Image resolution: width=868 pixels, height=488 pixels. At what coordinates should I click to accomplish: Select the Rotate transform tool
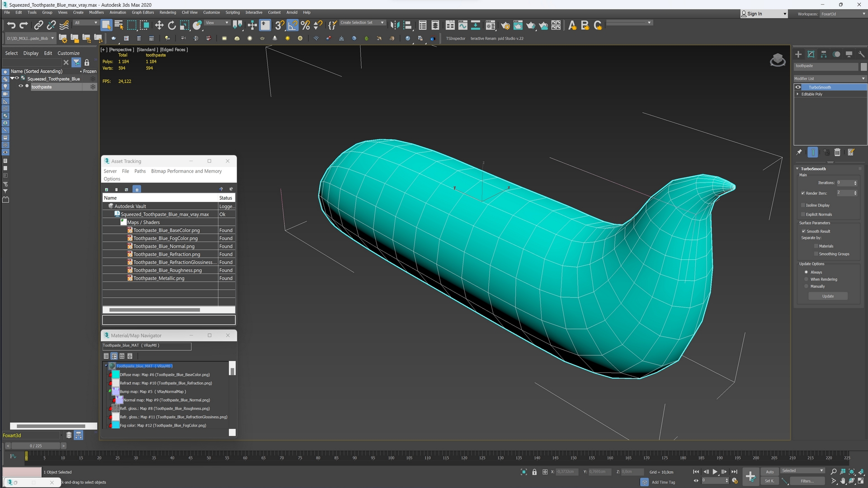pyautogui.click(x=172, y=25)
